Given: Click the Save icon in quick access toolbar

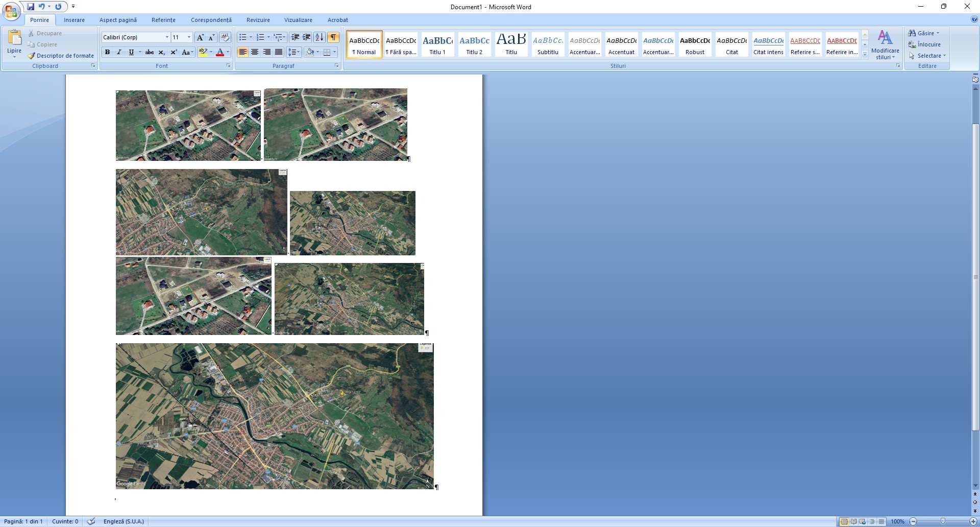Looking at the screenshot, I should pyautogui.click(x=31, y=7).
